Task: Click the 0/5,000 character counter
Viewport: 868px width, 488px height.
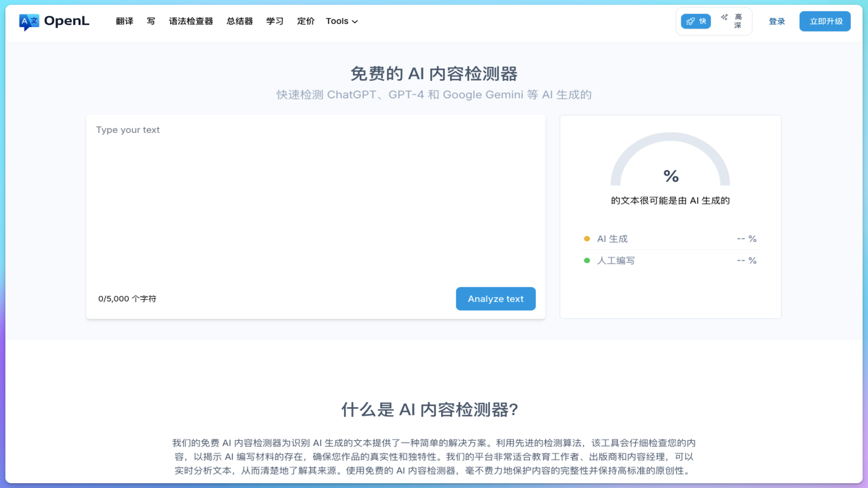Action: (126, 298)
